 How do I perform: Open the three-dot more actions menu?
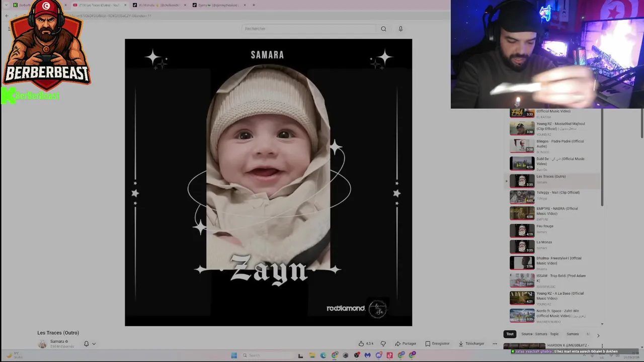(x=495, y=343)
